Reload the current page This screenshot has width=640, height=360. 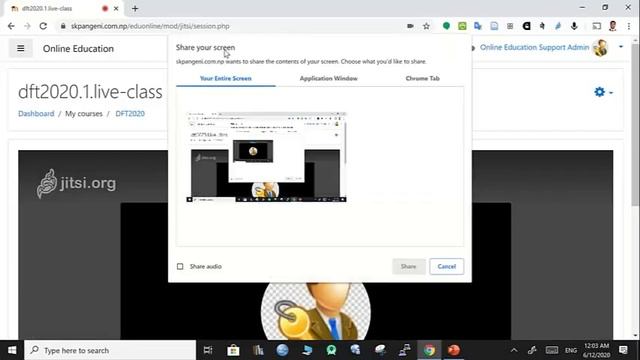43,26
